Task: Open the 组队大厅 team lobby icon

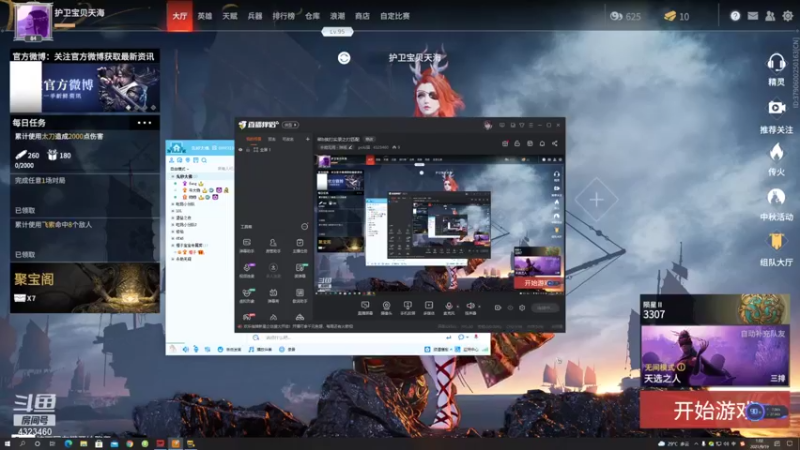Action: coord(776,249)
